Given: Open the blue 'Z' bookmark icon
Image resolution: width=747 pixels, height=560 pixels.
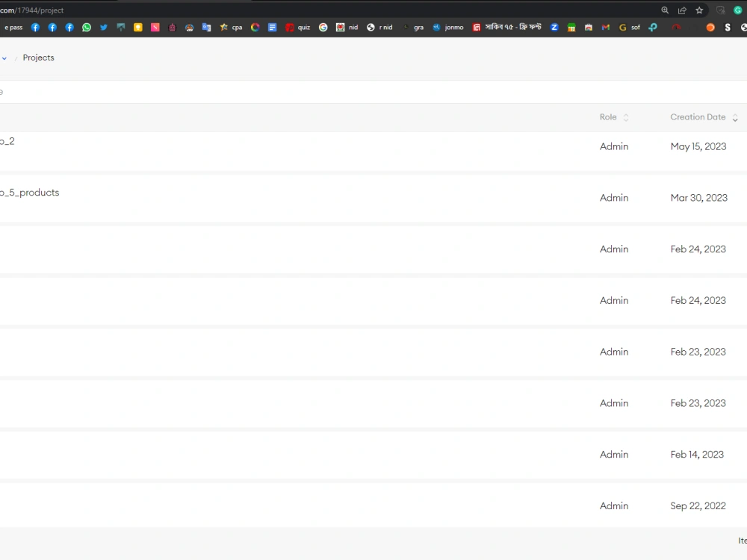Looking at the screenshot, I should pyautogui.click(x=554, y=27).
